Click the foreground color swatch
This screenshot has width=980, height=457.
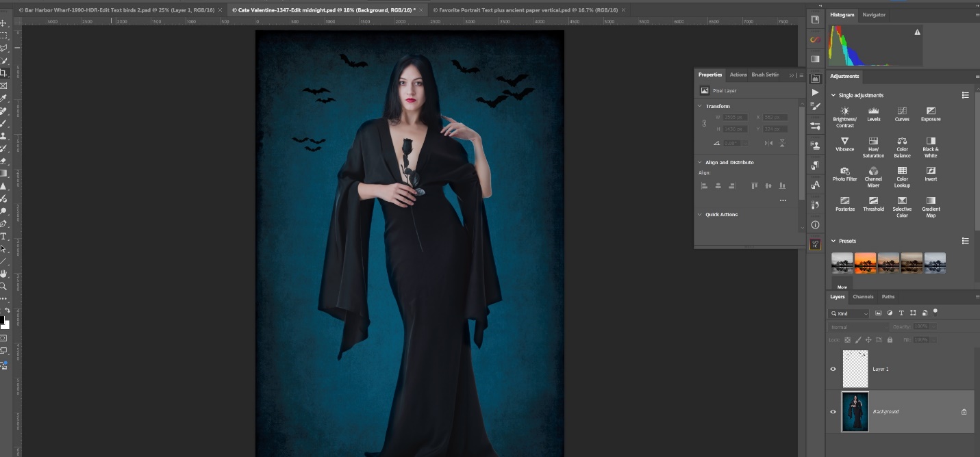coord(2,319)
